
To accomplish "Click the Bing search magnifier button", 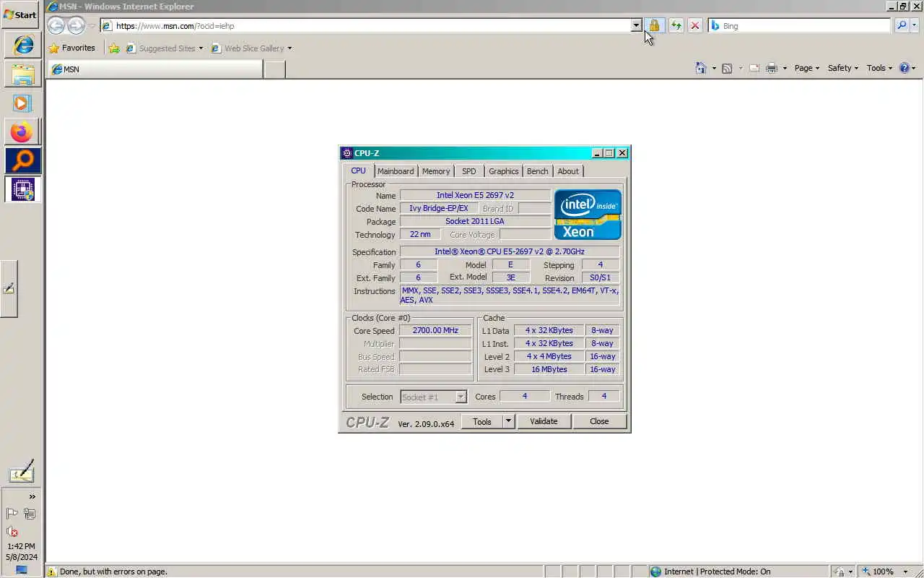I will coord(902,25).
